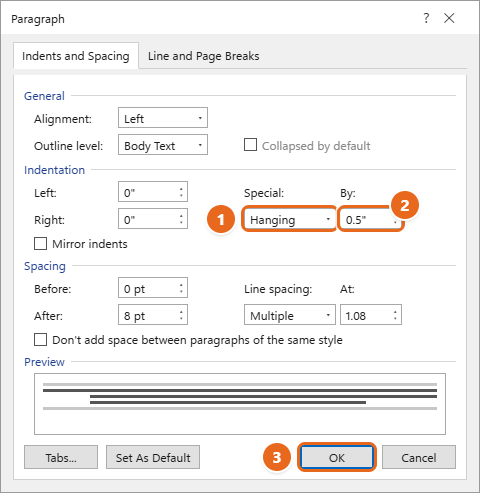
Task: Switch to Indents and Spacing tab
Action: (x=76, y=56)
